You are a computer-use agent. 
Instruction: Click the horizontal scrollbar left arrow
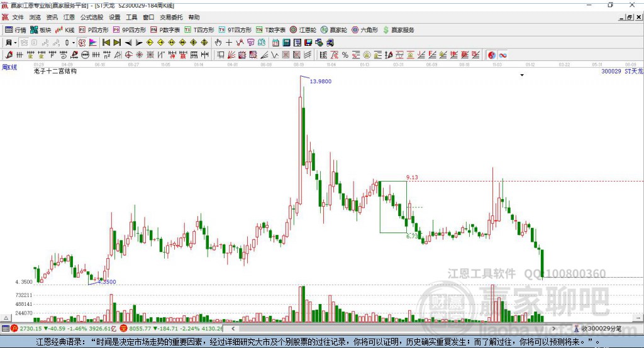(233, 329)
